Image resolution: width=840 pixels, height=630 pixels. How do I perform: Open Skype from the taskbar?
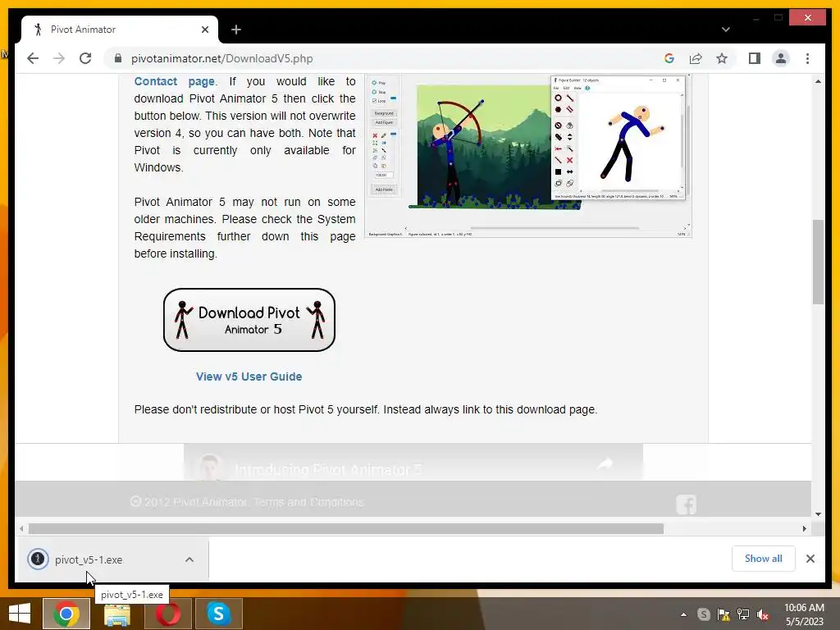click(x=218, y=614)
